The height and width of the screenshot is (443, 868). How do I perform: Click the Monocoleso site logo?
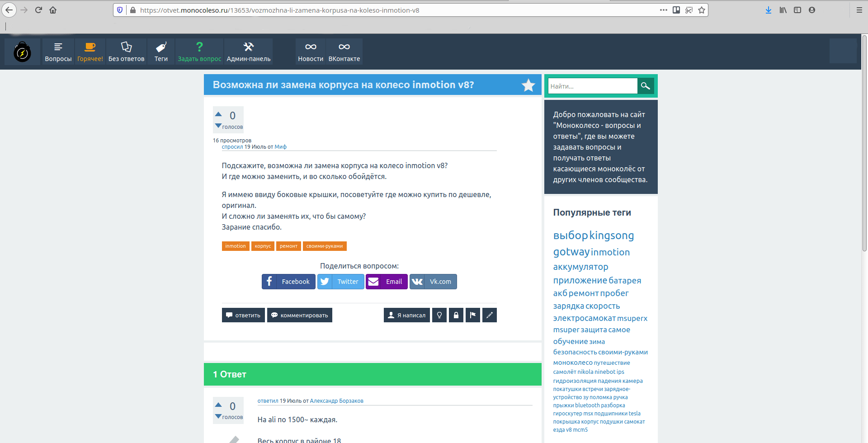point(22,51)
